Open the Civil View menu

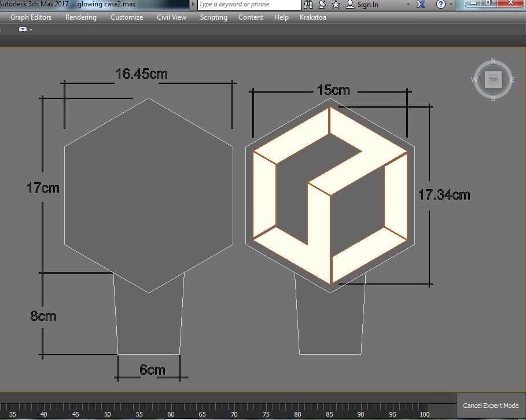(171, 17)
